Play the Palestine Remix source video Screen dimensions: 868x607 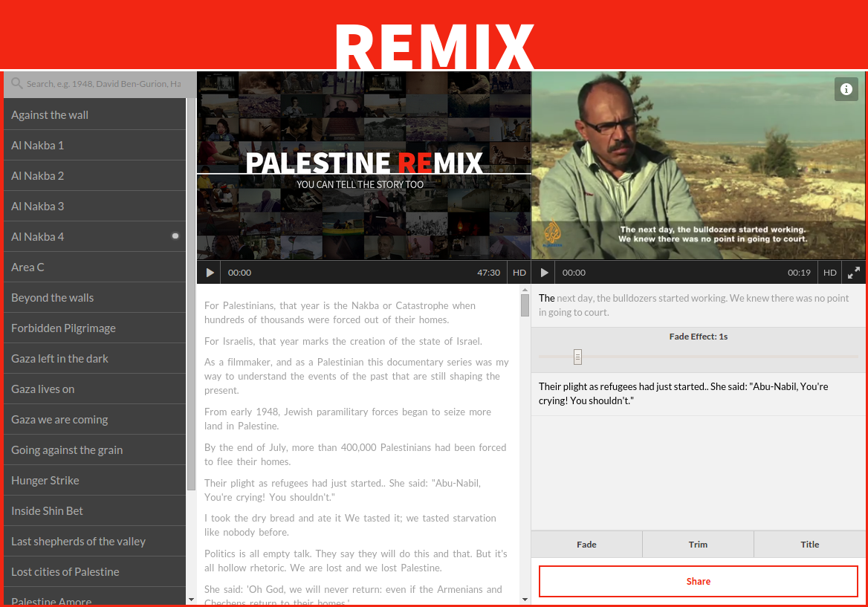pos(210,273)
